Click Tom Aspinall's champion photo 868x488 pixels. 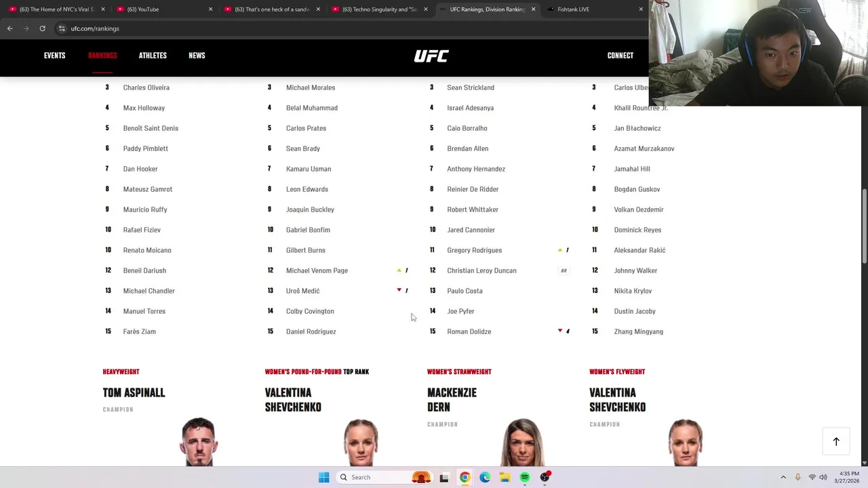(199, 442)
